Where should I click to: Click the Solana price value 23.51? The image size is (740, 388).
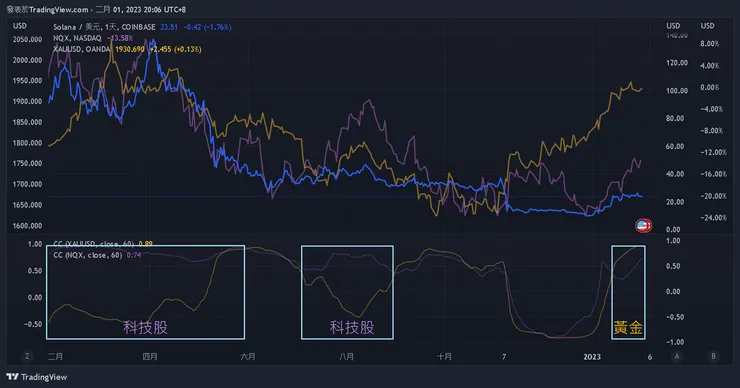click(x=169, y=27)
